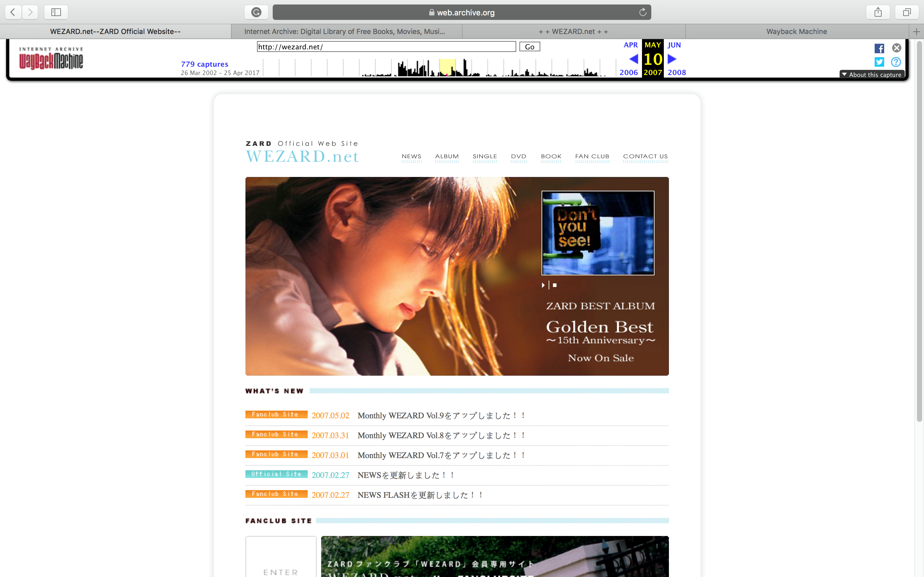Screen dimensions: 924x577
Task: Stop the video with square button
Action: [x=555, y=285]
